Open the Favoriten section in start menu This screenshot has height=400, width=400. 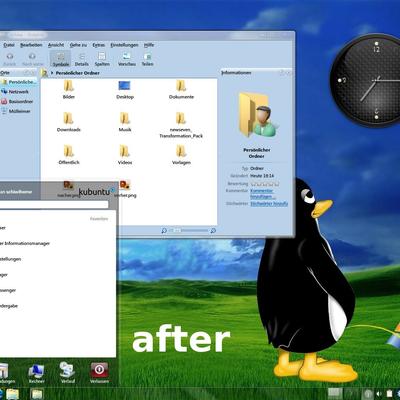coord(99,219)
